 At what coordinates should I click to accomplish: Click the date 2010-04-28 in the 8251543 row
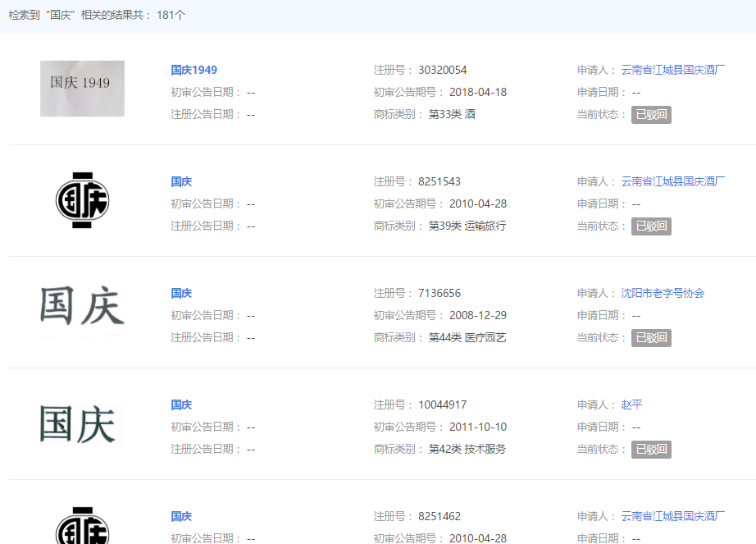pos(478,204)
